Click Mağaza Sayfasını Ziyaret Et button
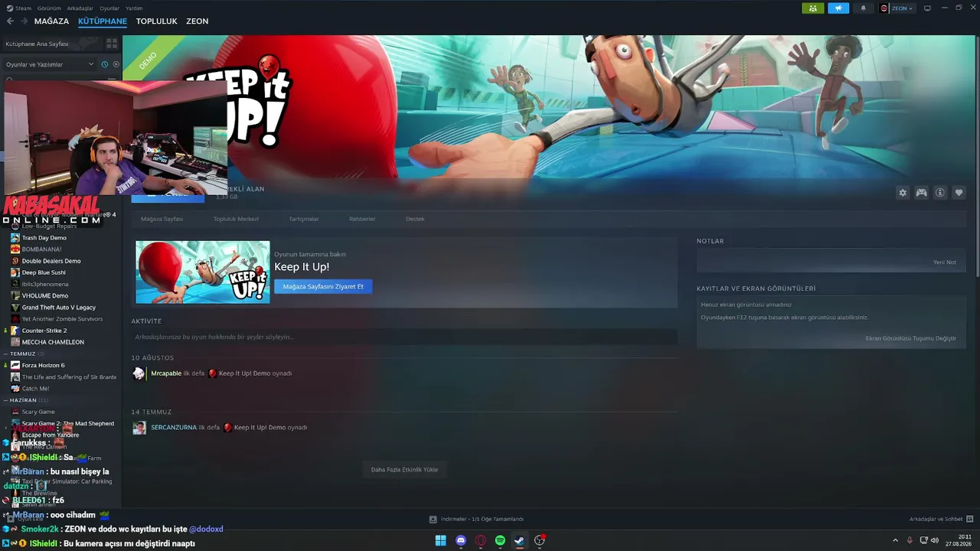 pyautogui.click(x=323, y=286)
